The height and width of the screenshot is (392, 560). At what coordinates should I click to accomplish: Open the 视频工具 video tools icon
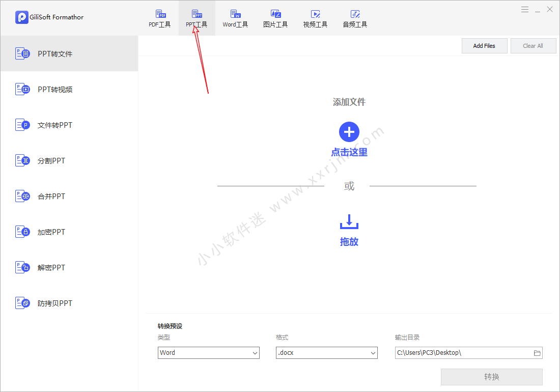click(315, 15)
